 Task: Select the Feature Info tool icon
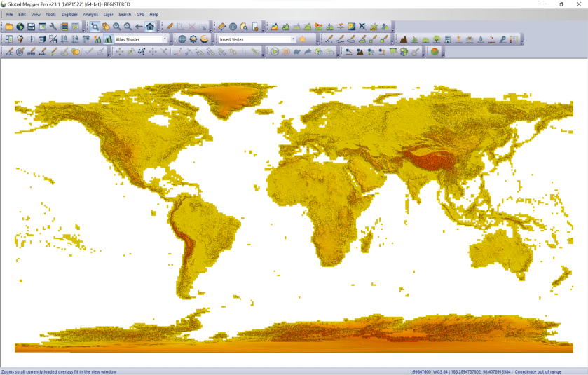coord(233,27)
